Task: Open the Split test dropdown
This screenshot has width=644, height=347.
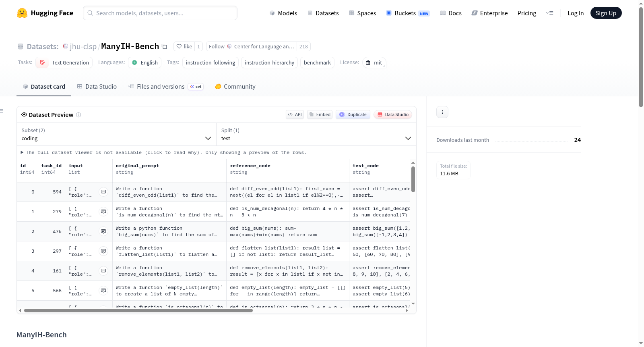Action: pyautogui.click(x=316, y=134)
